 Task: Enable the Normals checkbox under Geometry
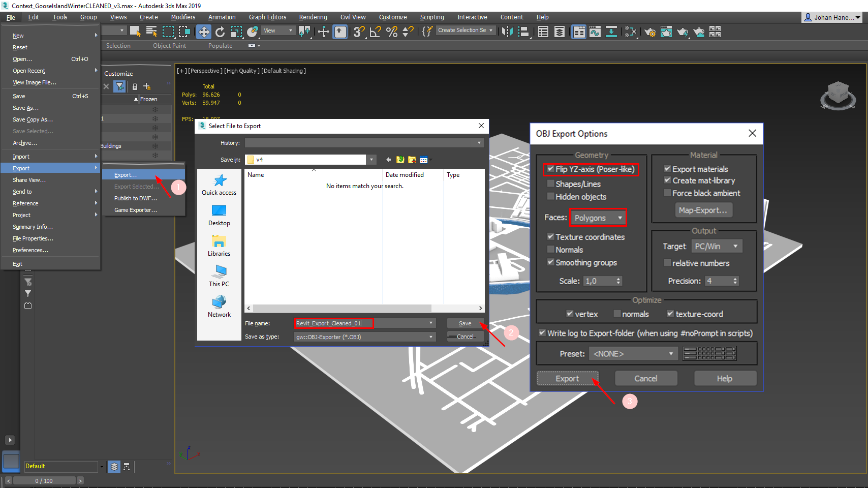click(550, 250)
